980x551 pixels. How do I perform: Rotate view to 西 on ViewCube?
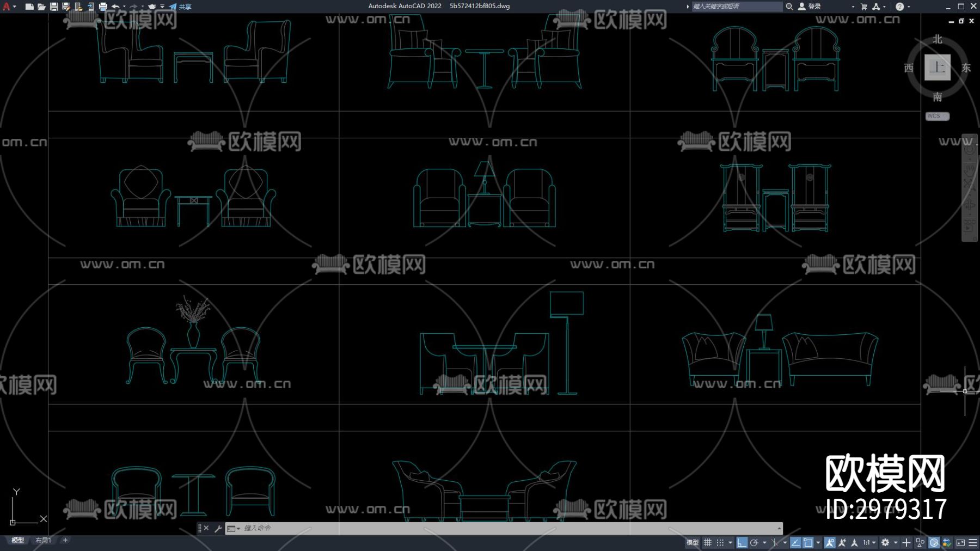pyautogui.click(x=909, y=68)
